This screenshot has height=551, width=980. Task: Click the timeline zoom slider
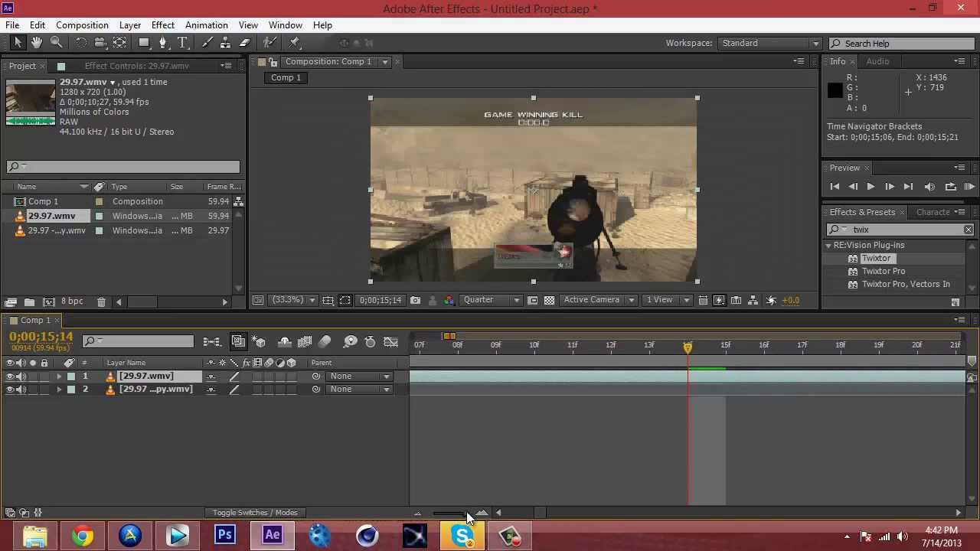449,513
